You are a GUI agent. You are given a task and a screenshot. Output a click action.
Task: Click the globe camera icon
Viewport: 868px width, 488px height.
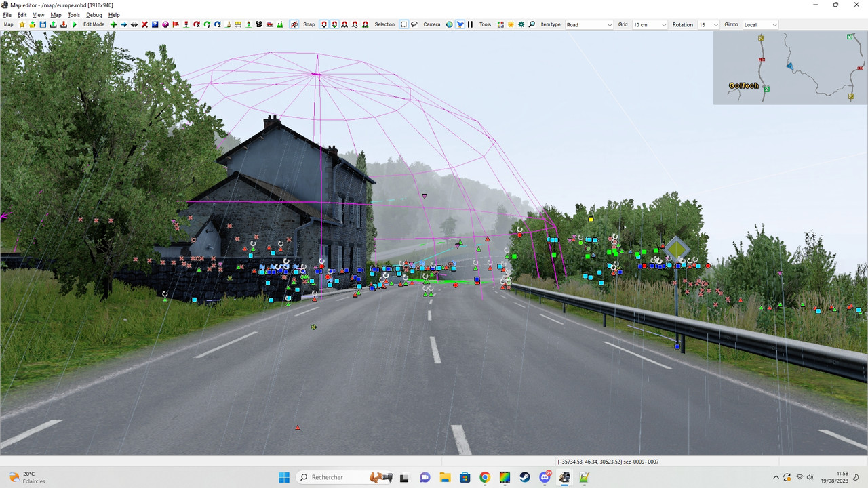[450, 24]
